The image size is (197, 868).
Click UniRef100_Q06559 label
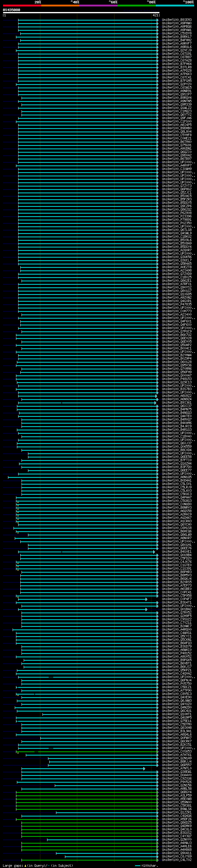pyautogui.click(x=177, y=446)
